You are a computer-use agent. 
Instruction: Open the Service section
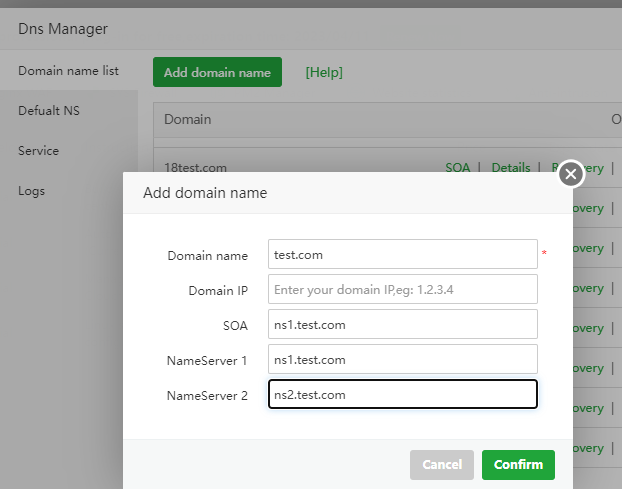pos(38,151)
